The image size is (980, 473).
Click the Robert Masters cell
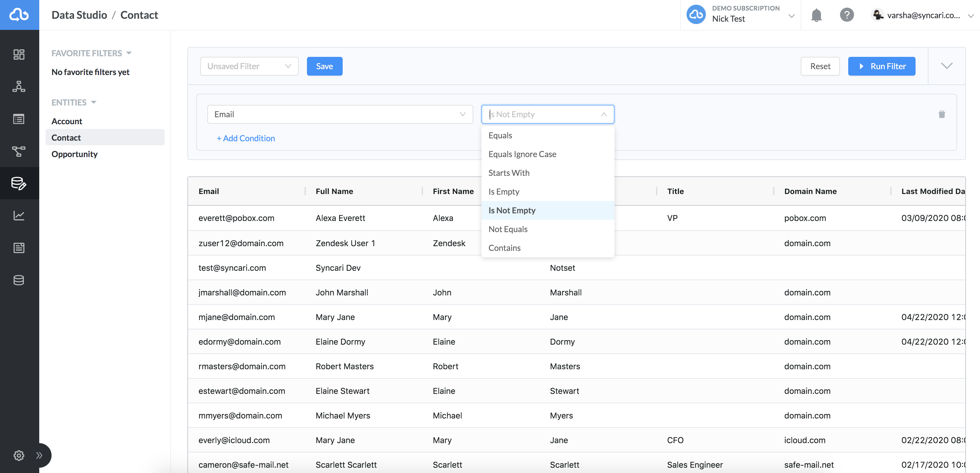click(x=345, y=366)
